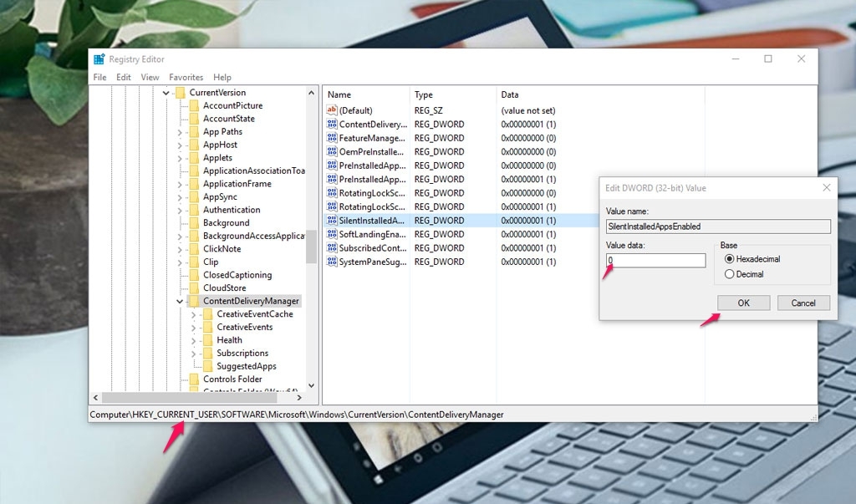Collapse the ContentDeliveryManager tree node
Image resolution: width=856 pixels, height=504 pixels.
point(180,300)
